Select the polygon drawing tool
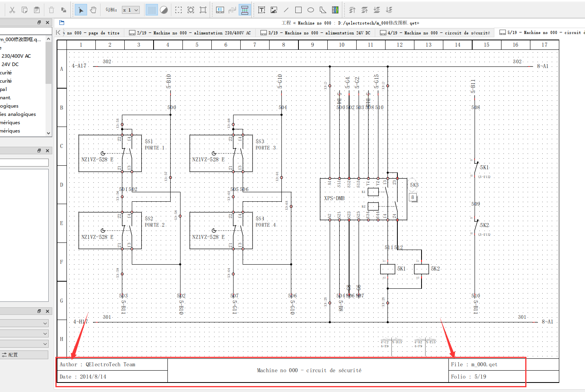This screenshot has height=392, width=585. [x=323, y=10]
